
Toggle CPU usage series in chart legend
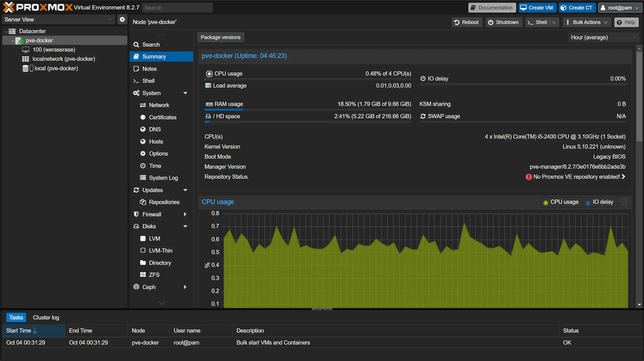561,202
